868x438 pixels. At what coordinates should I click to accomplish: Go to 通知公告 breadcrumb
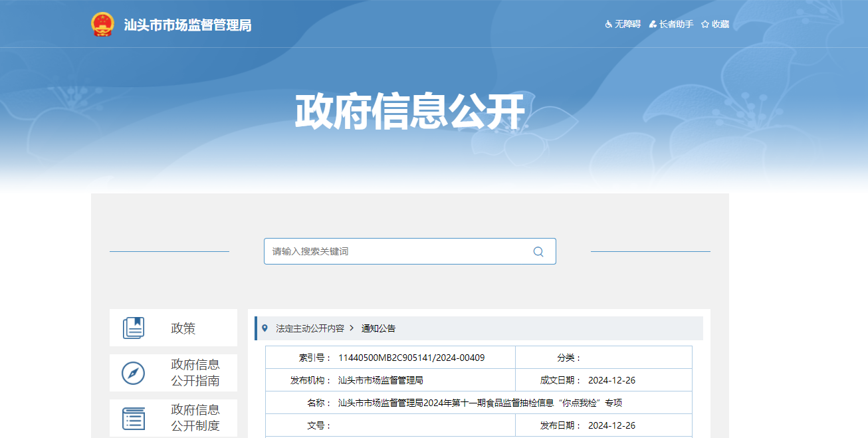point(378,328)
